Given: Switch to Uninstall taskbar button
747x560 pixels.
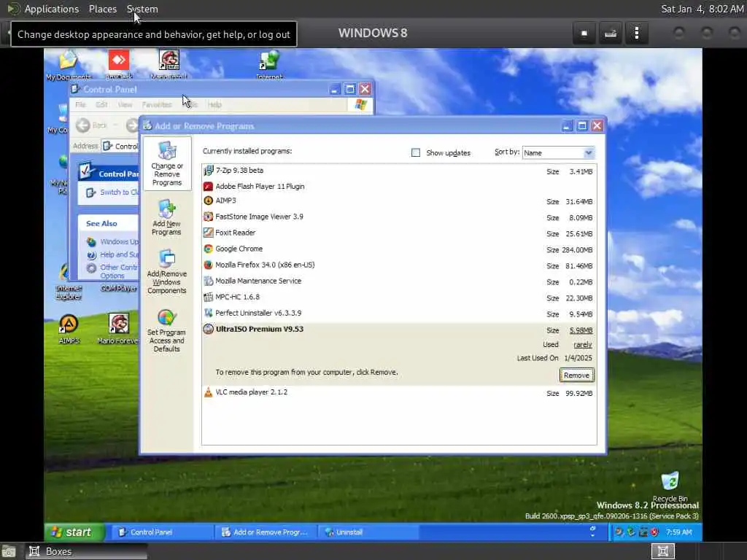Looking at the screenshot, I should tap(368, 532).
